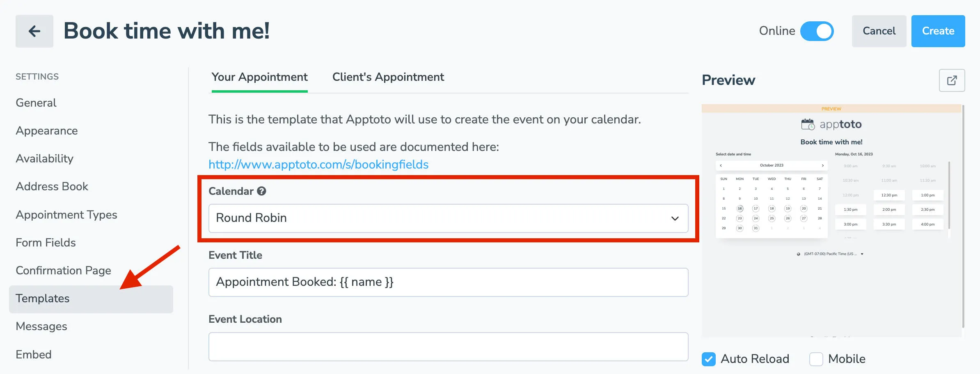This screenshot has height=374, width=980.
Task: Open the bookingfields documentation link
Action: point(318,164)
